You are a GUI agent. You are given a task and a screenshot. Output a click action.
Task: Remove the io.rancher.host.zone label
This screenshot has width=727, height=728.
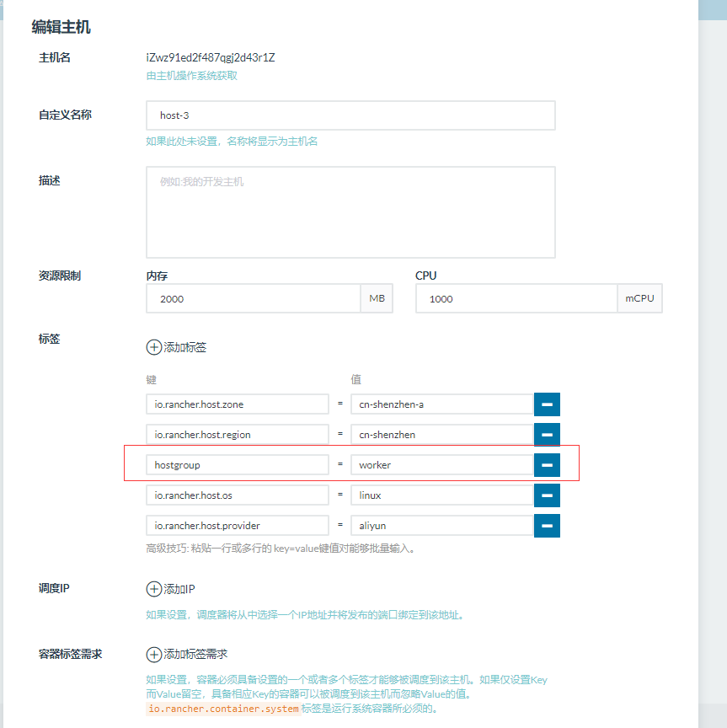pyautogui.click(x=547, y=404)
